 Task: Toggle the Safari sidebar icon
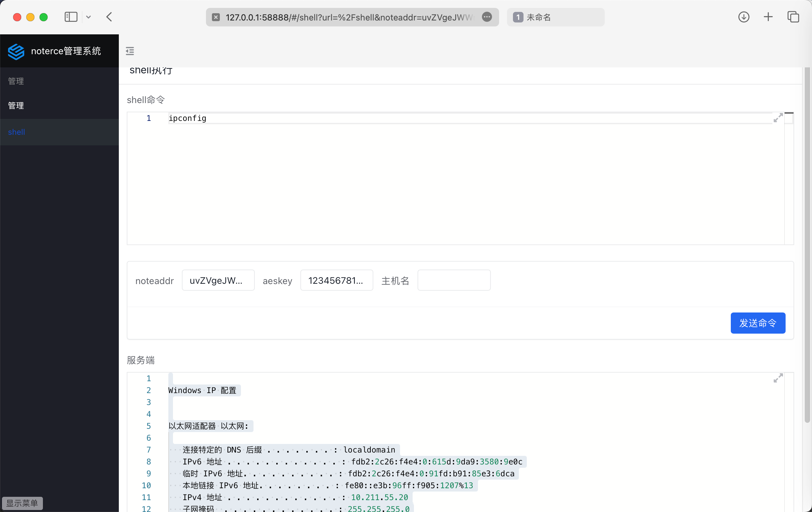(x=71, y=17)
